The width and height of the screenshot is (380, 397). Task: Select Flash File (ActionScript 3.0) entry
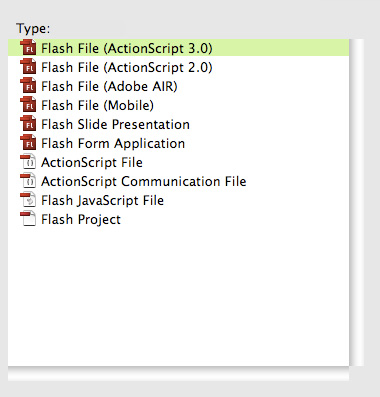click(178, 48)
